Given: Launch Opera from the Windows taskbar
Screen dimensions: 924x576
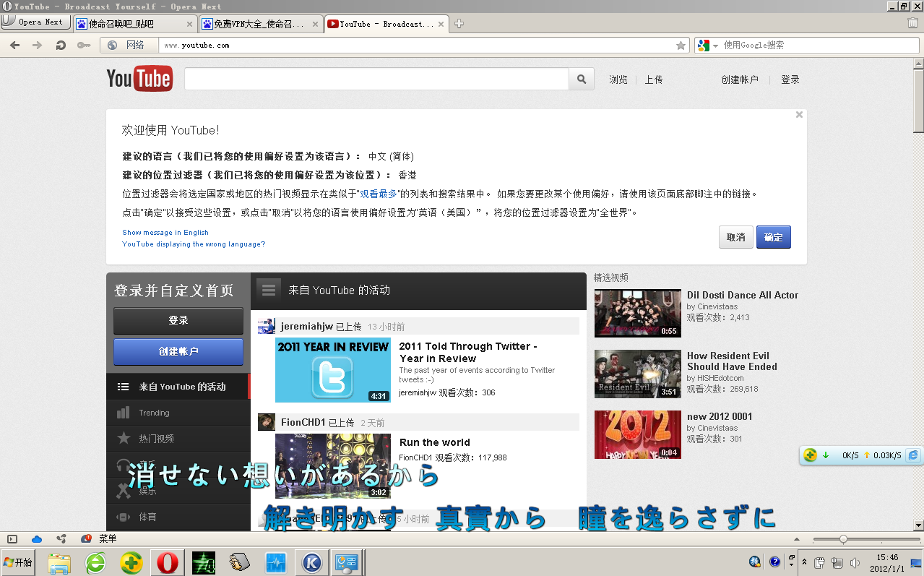Looking at the screenshot, I should (x=167, y=562).
